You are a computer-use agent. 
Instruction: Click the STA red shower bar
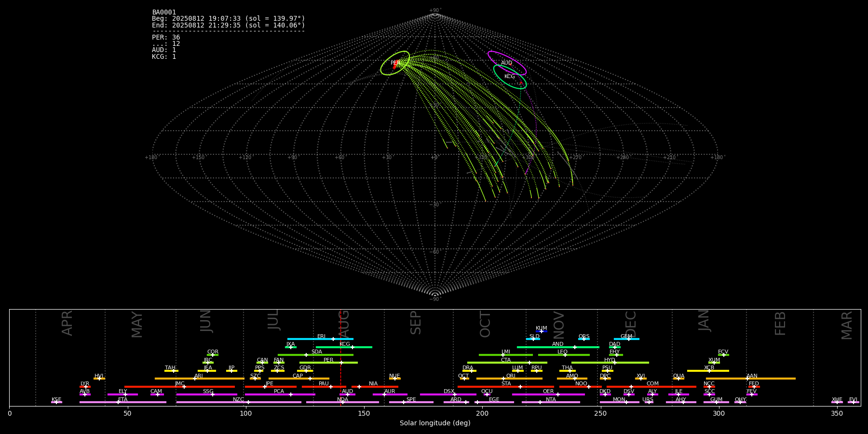tap(506, 387)
